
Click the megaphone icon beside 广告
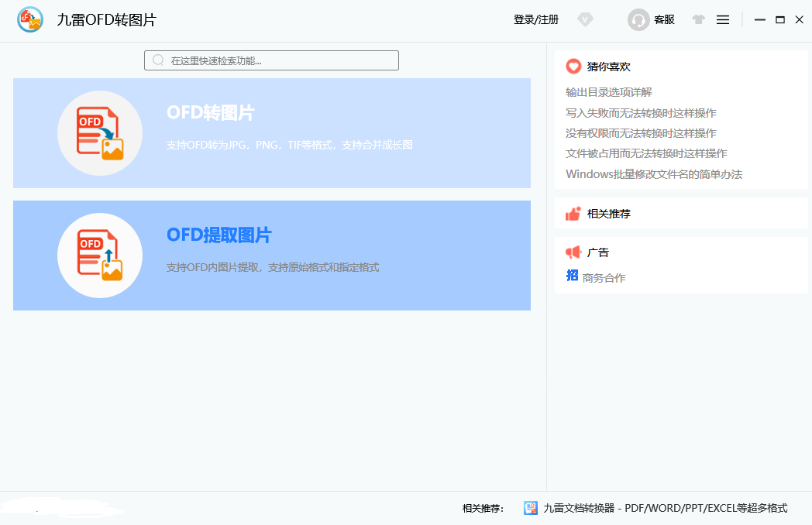click(572, 252)
